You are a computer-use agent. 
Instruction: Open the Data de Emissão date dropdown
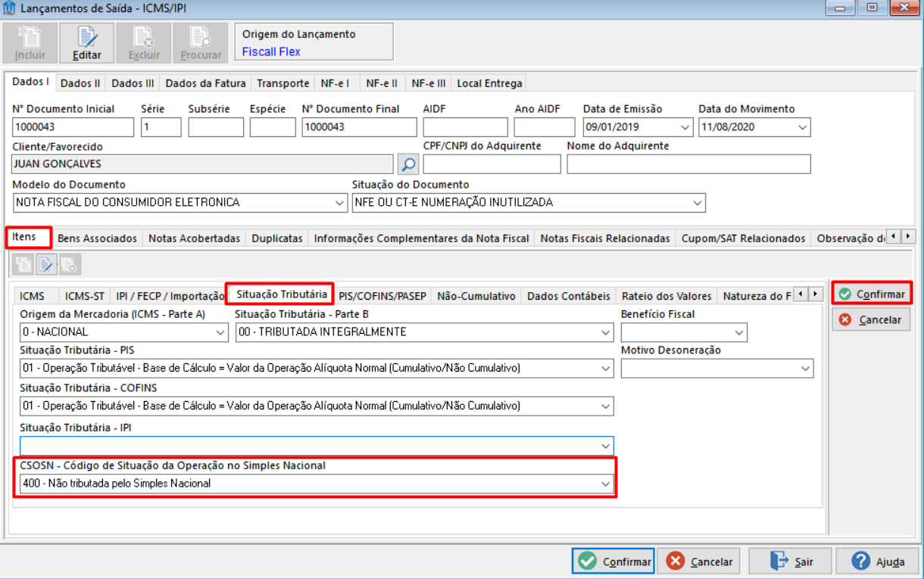coord(685,127)
